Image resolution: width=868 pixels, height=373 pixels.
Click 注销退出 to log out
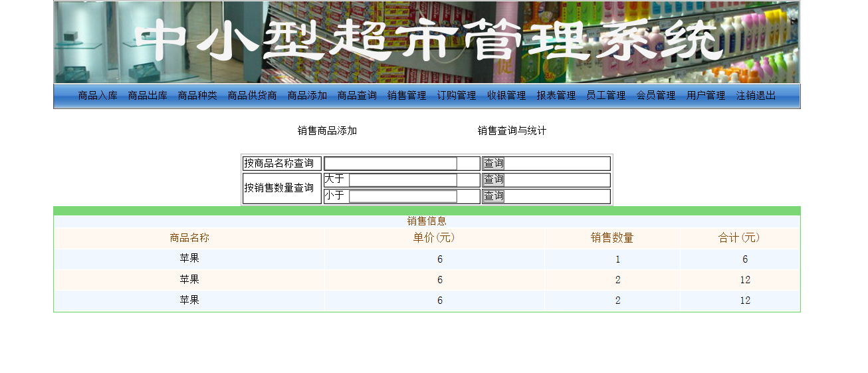(x=756, y=96)
